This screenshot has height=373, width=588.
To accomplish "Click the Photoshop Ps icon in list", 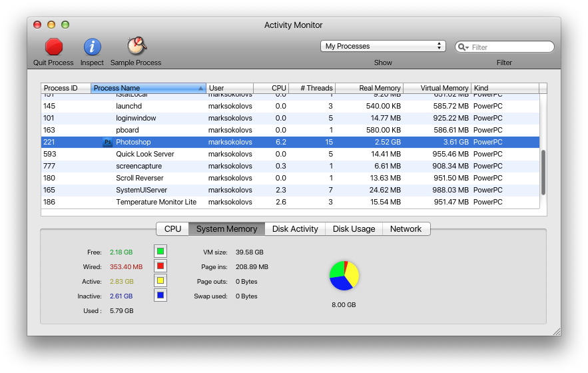I will 107,143.
